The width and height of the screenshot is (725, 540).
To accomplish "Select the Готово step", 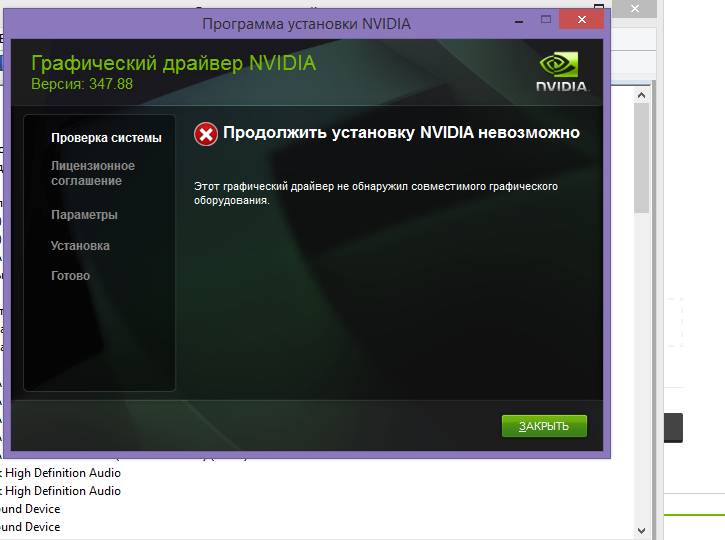I will [70, 276].
